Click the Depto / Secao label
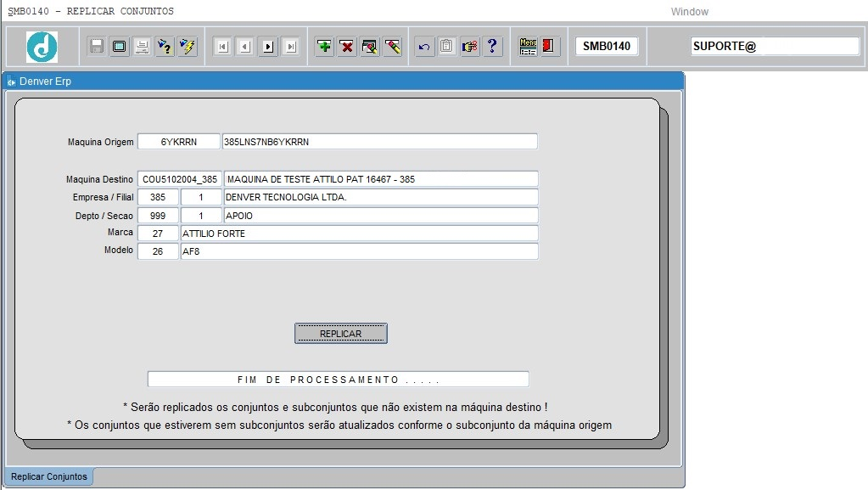 104,216
